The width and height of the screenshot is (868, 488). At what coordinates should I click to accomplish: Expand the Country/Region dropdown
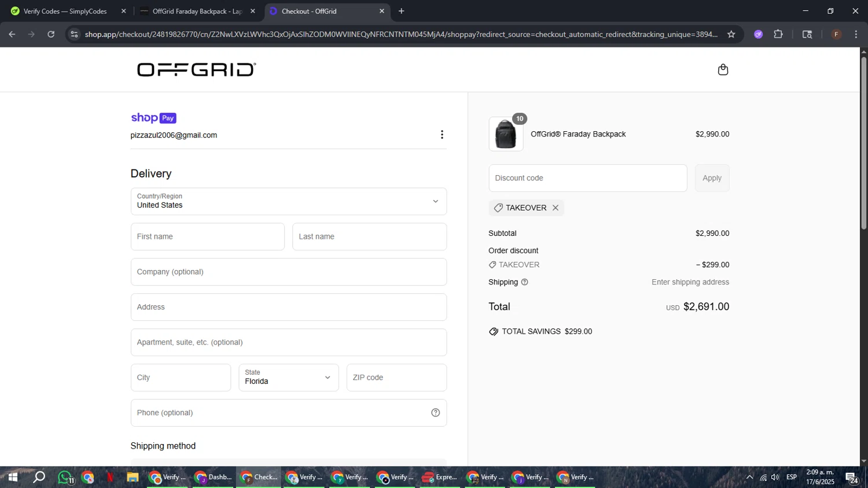pos(289,201)
